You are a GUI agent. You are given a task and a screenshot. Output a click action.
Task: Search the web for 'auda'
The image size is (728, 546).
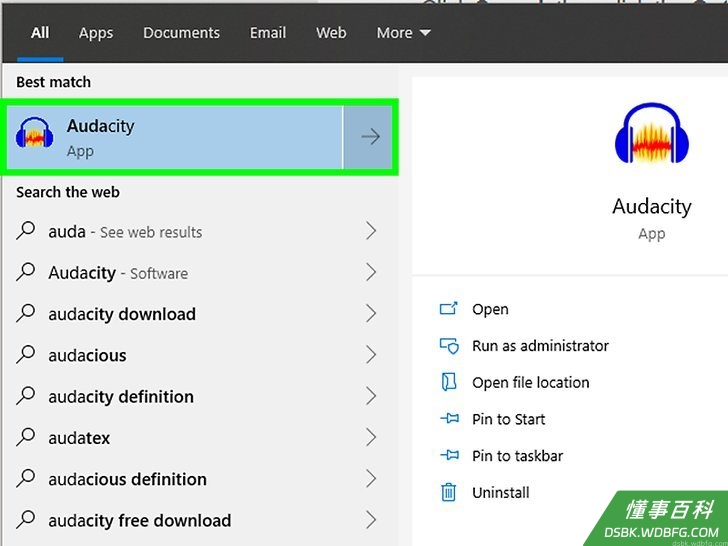196,231
